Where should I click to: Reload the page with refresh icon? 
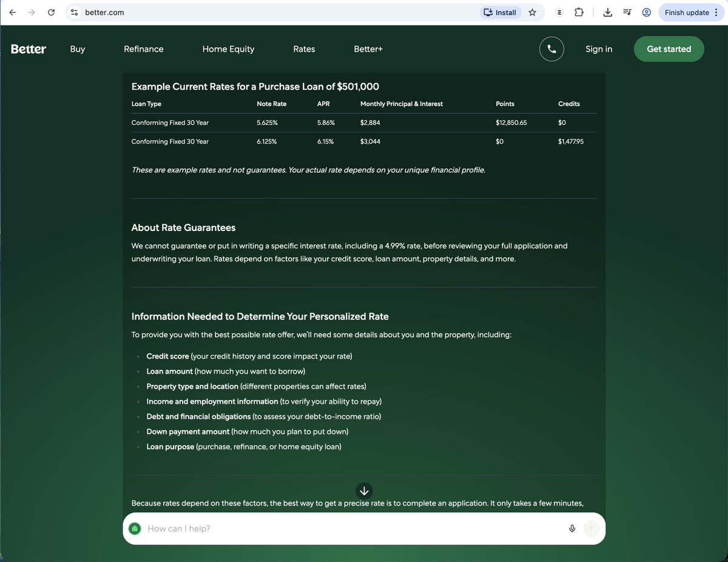51,12
